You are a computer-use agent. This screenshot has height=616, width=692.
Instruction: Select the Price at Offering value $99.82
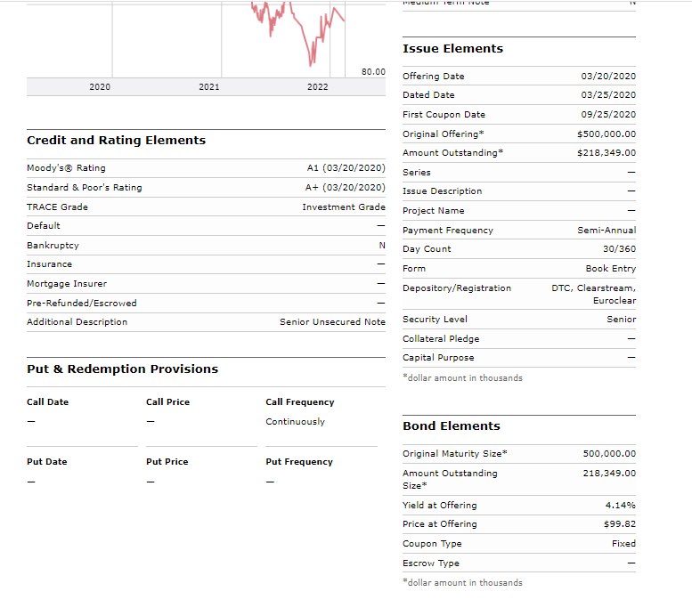(x=620, y=524)
